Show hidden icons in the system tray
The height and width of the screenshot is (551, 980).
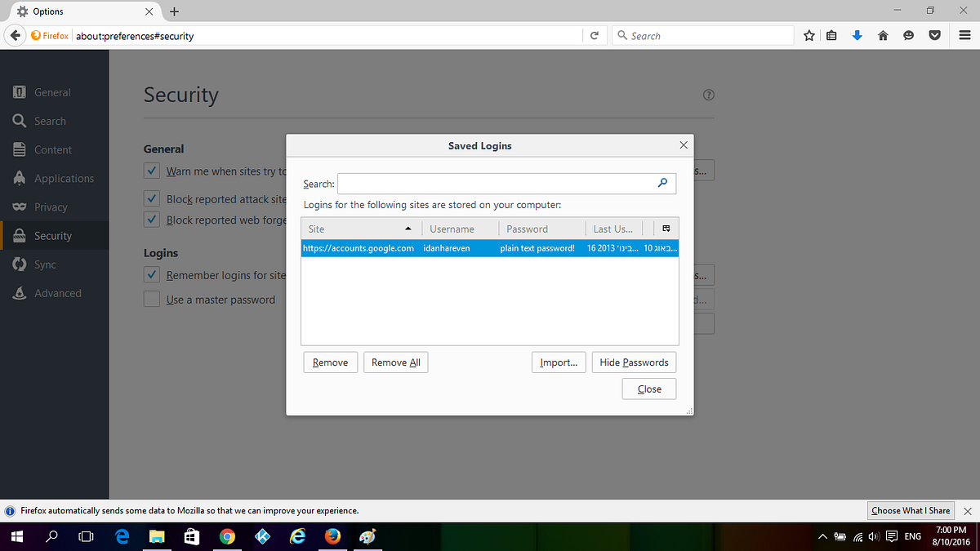tap(822, 536)
